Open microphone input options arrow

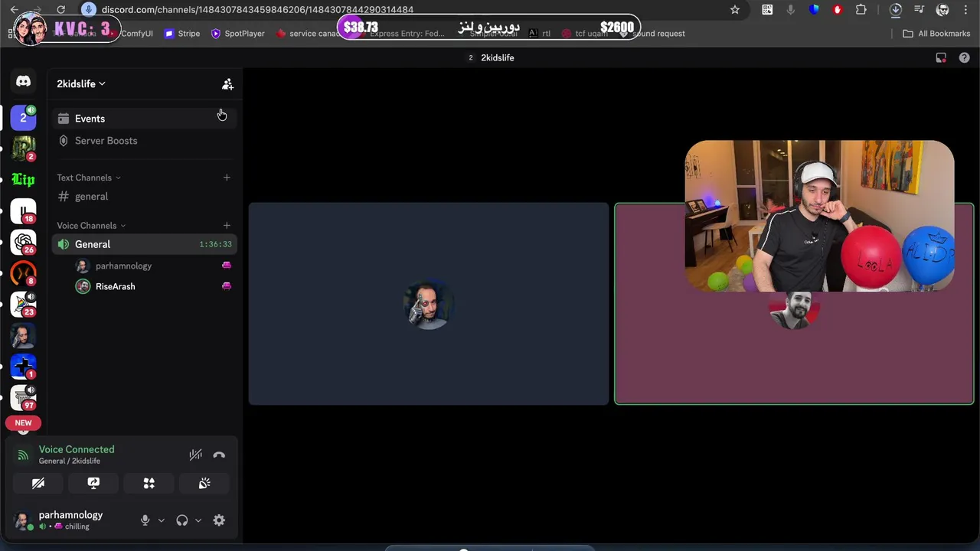point(161,520)
